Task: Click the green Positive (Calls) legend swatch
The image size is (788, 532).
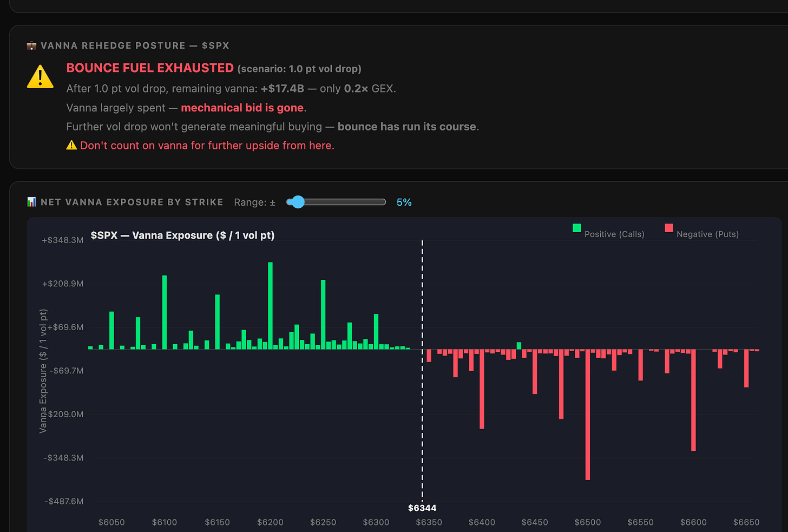Action: point(577,228)
